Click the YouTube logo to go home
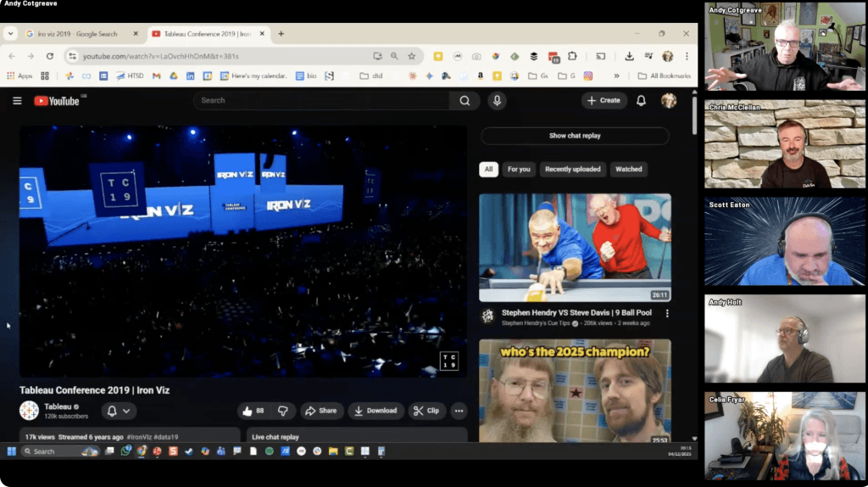The image size is (868, 487). [57, 101]
